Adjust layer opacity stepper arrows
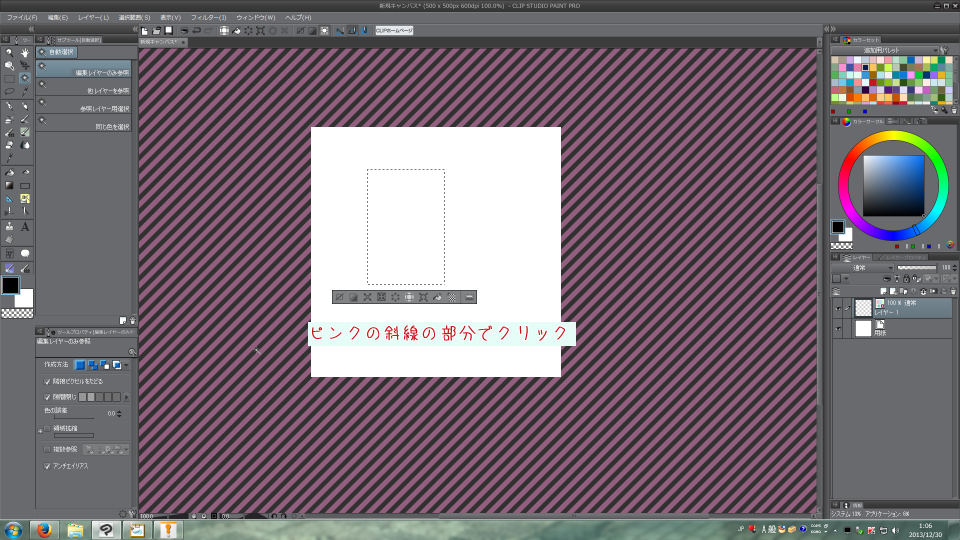This screenshot has width=960, height=540. click(x=954, y=268)
